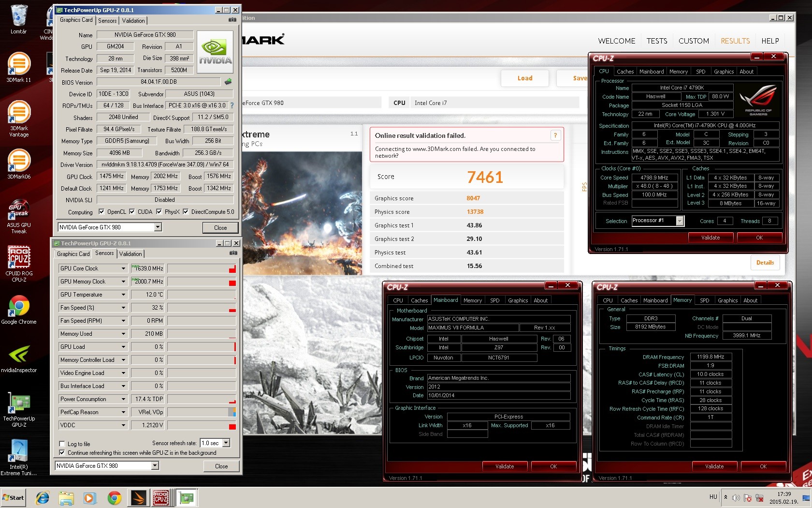Click the Details button under scores
The width and height of the screenshot is (812, 508).
765,263
